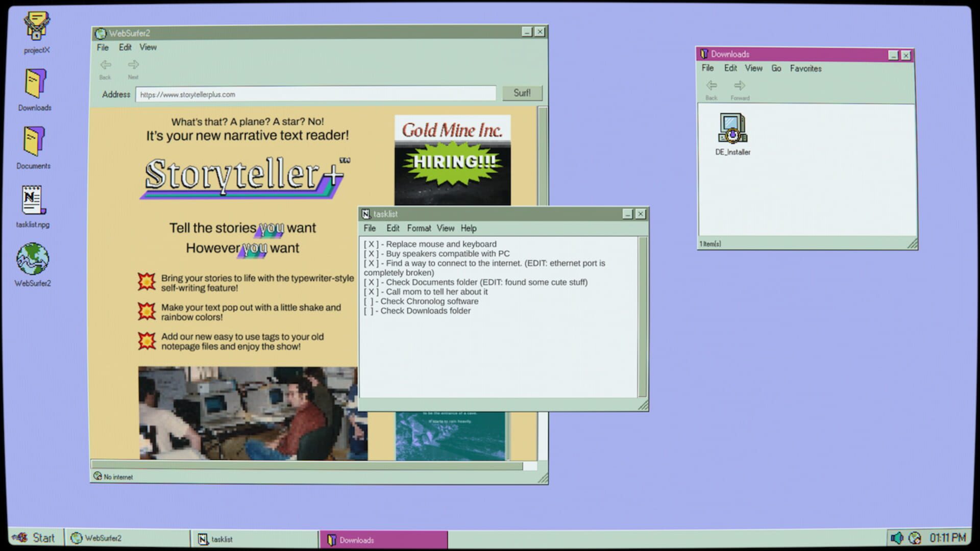Check off the Chronolog software task
The height and width of the screenshot is (551, 980).
369,302
